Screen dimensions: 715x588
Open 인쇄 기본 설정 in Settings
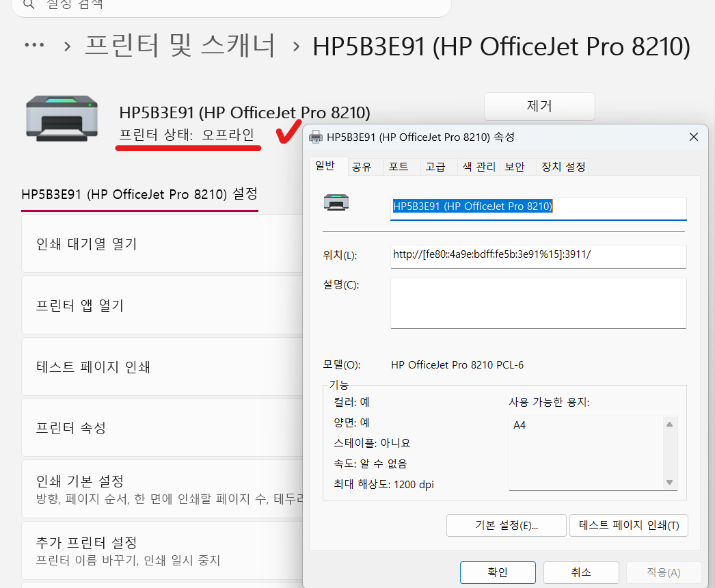(162, 489)
